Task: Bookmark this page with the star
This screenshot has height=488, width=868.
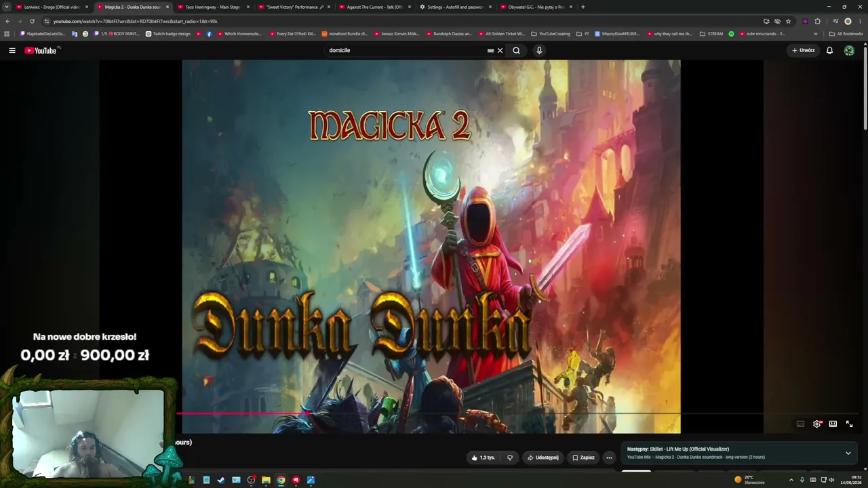Action: [788, 21]
